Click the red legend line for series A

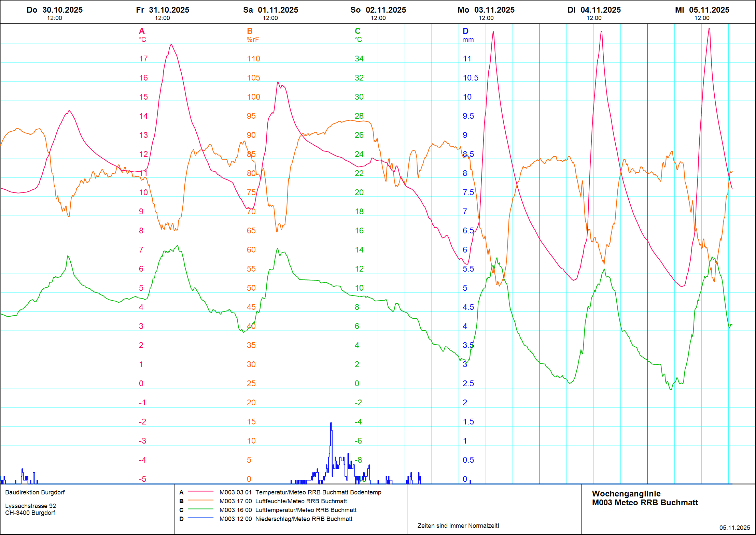click(200, 492)
